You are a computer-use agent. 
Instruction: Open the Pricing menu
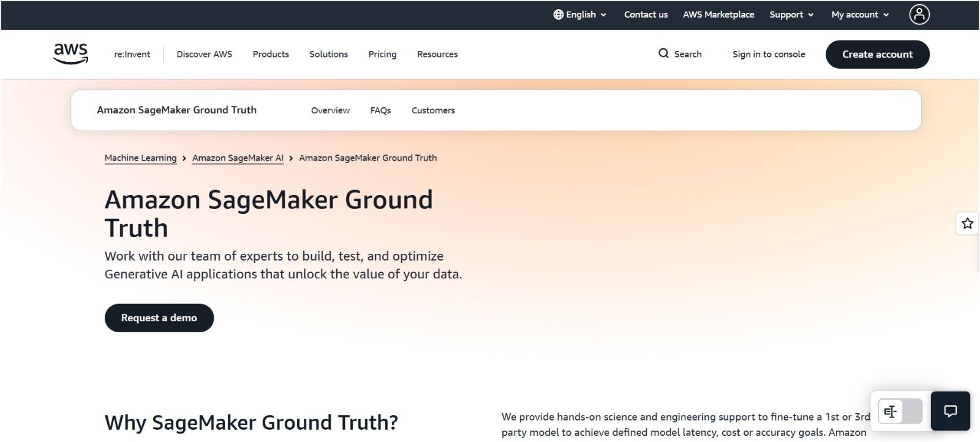click(382, 55)
